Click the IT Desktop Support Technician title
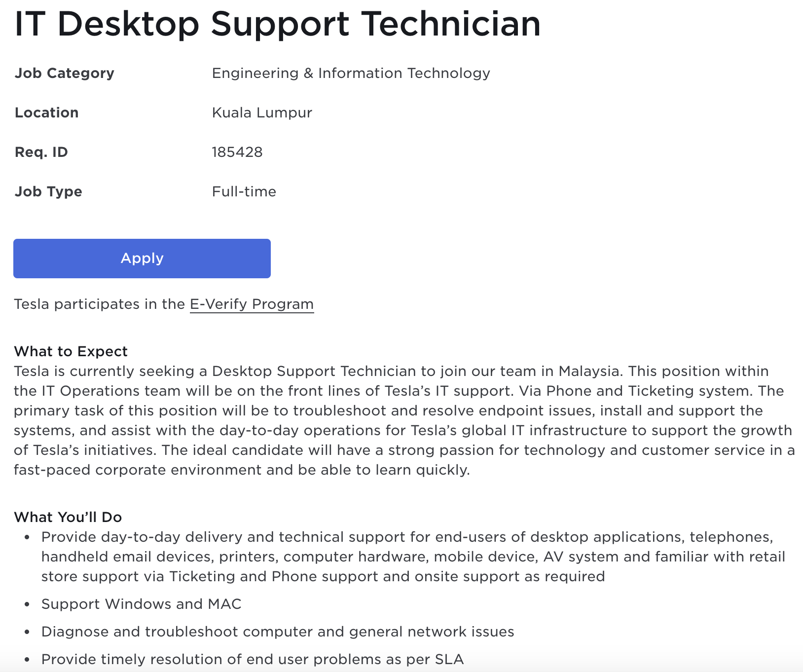The image size is (803, 672). [277, 24]
